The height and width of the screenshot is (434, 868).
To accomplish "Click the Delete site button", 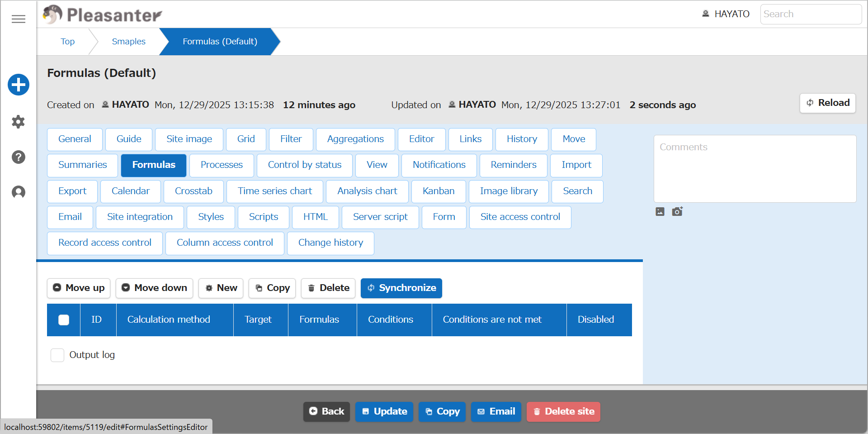I will (x=563, y=412).
